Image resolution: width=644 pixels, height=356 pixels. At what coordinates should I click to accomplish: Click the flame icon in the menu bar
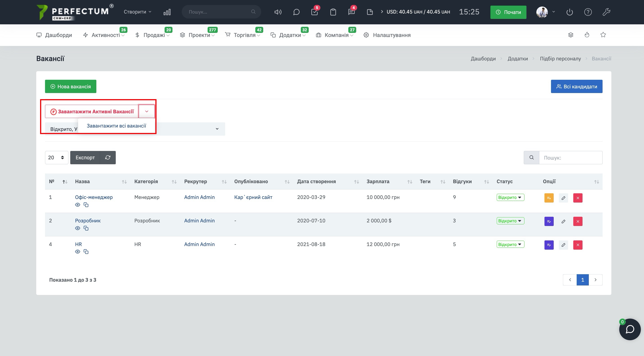(x=587, y=35)
